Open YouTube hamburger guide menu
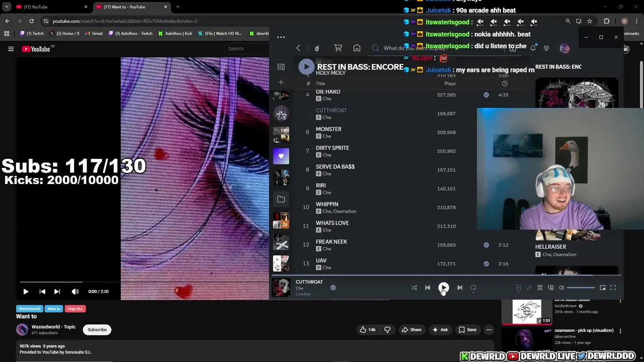The image size is (644, 362). (x=11, y=49)
